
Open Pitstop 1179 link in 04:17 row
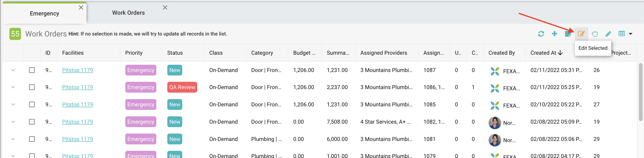point(77,155)
